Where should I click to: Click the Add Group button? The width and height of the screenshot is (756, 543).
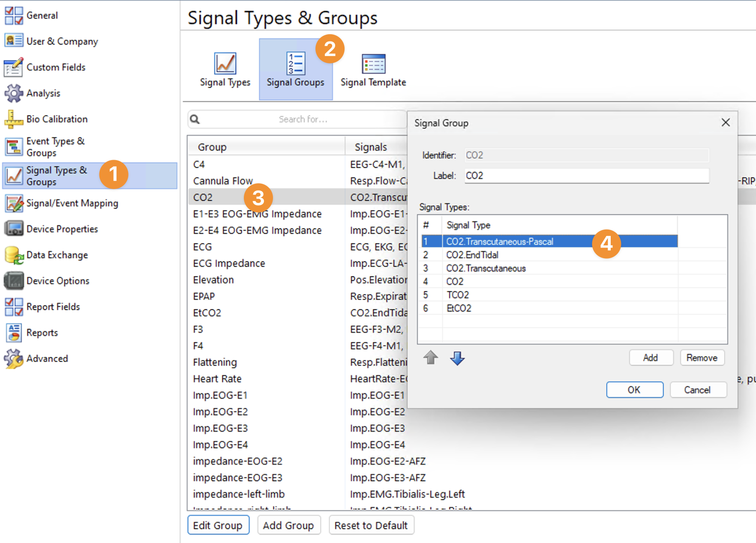(288, 525)
